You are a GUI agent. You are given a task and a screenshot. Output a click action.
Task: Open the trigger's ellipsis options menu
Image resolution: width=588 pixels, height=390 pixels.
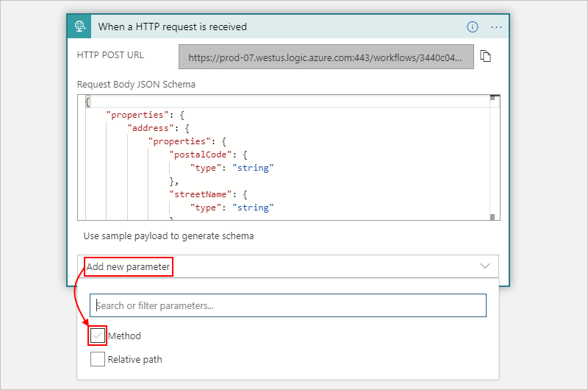tap(496, 26)
